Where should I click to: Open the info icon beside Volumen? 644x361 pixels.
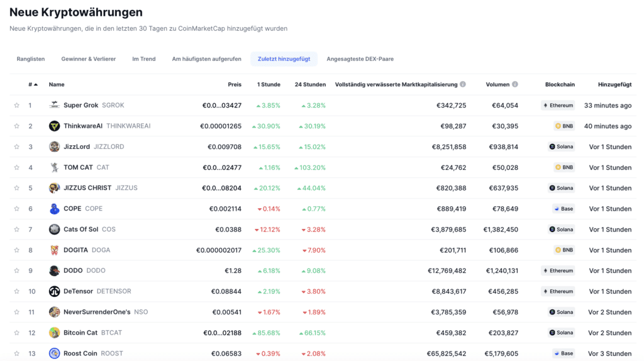pos(515,84)
